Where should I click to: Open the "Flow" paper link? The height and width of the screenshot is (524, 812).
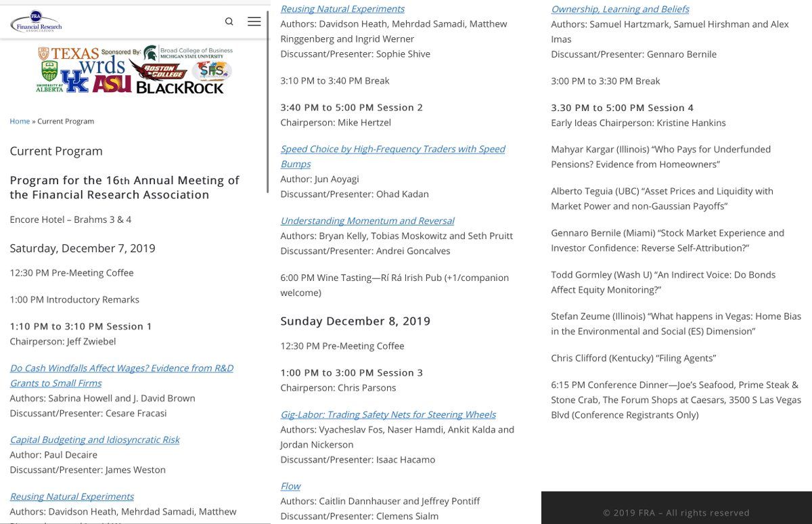(x=290, y=486)
